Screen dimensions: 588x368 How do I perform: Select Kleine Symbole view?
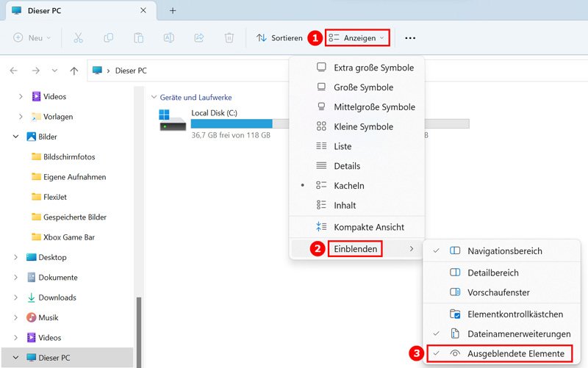(x=357, y=126)
